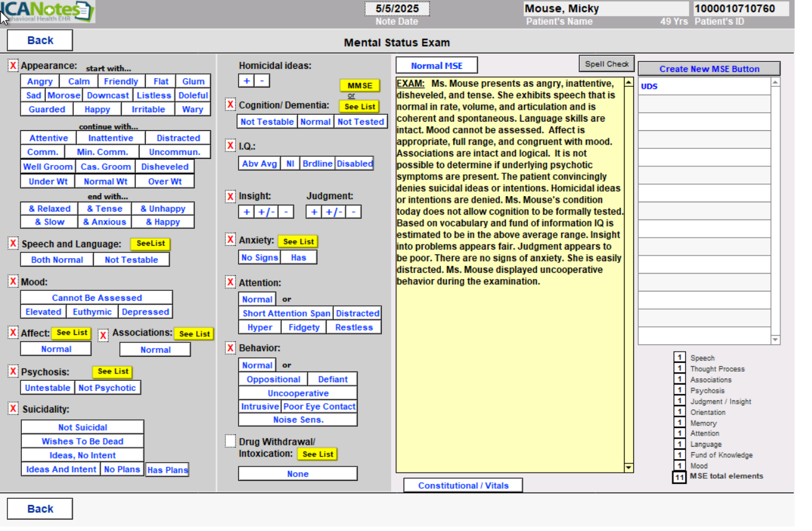
Task: Check the Drug Withdrawal/Intoxication checkbox
Action: click(x=230, y=442)
